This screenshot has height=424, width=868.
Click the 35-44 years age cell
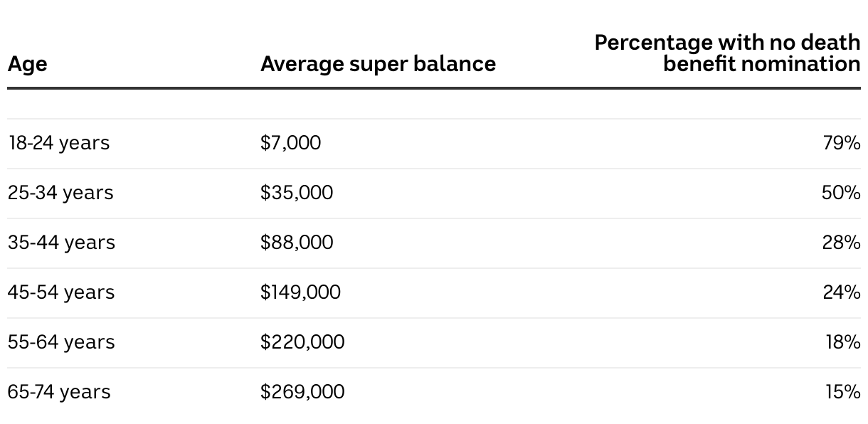(x=61, y=243)
